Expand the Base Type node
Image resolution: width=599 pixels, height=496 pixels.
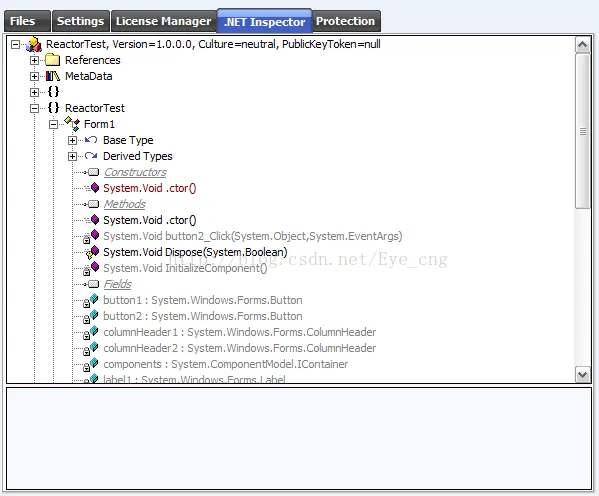(72, 141)
